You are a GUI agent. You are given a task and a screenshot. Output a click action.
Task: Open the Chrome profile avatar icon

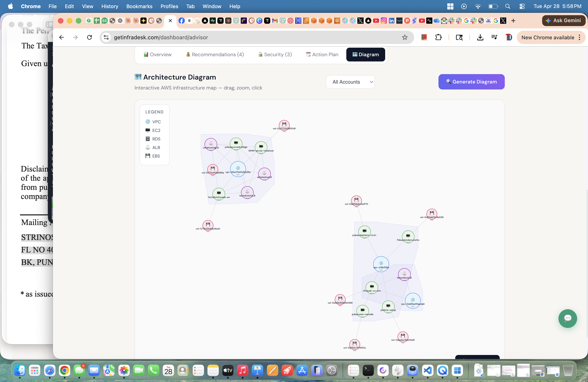coord(509,37)
